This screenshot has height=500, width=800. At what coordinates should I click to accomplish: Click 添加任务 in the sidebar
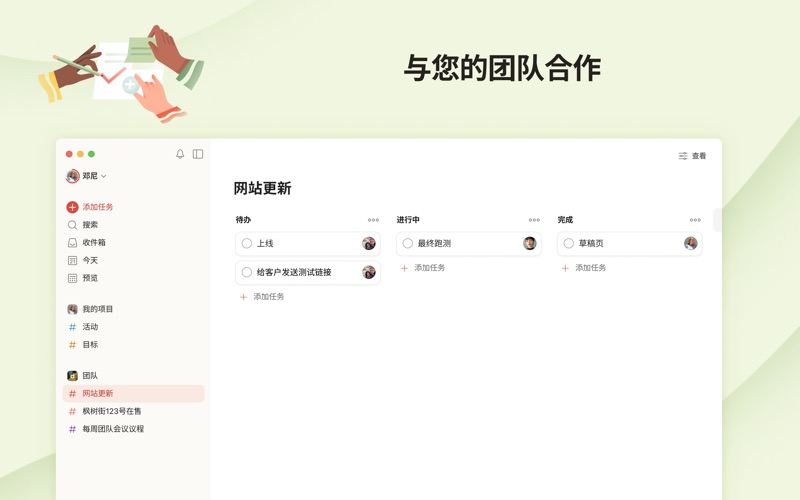(98, 207)
